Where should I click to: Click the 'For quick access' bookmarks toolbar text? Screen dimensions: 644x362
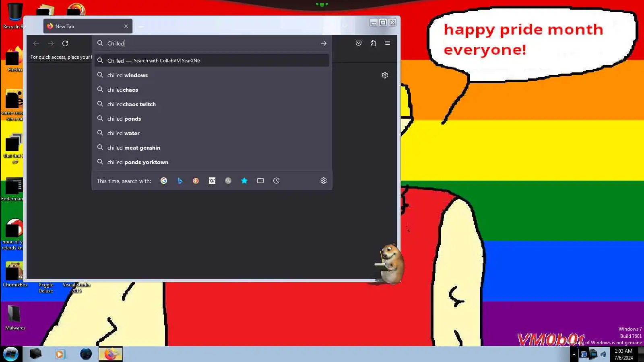point(61,57)
